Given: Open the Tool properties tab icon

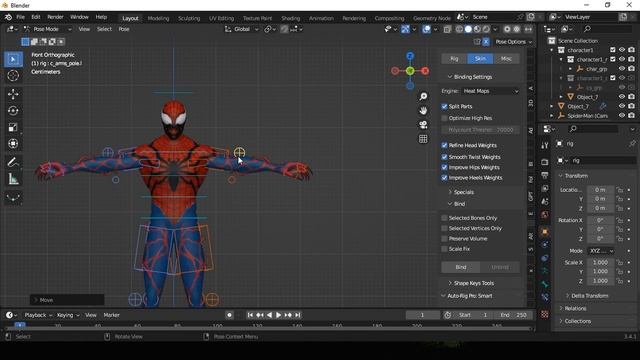Looking at the screenshot, I should (x=544, y=145).
